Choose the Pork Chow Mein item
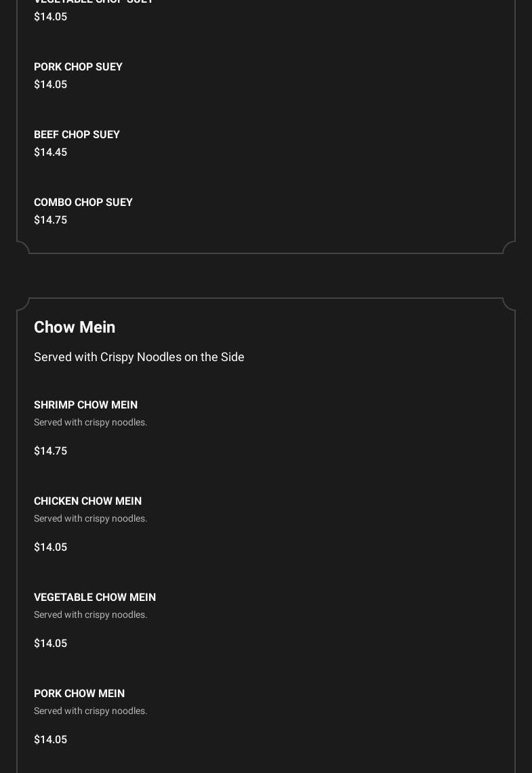 pyautogui.click(x=79, y=694)
